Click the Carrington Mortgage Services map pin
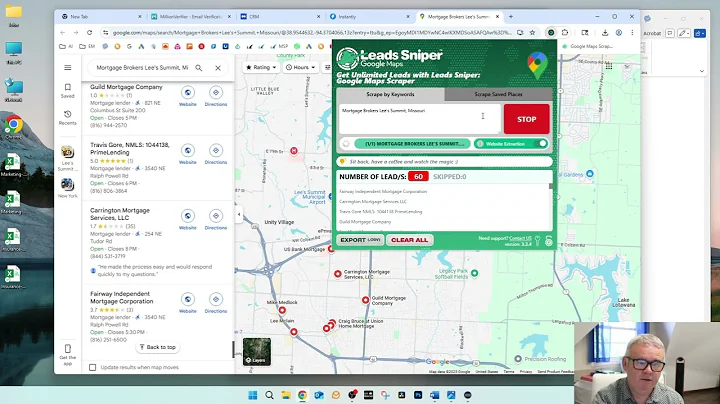Image resolution: width=720 pixels, height=404 pixels. click(338, 274)
